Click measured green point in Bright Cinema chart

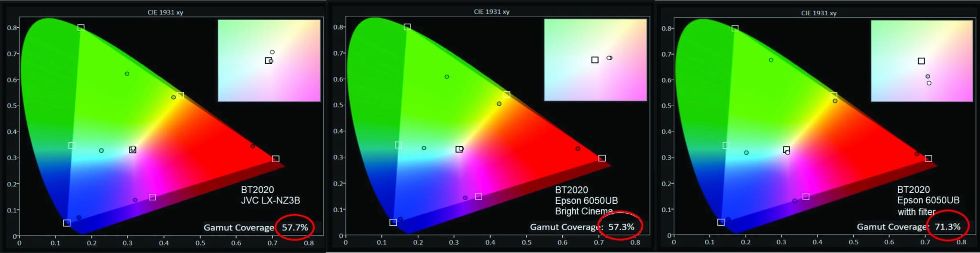[447, 77]
